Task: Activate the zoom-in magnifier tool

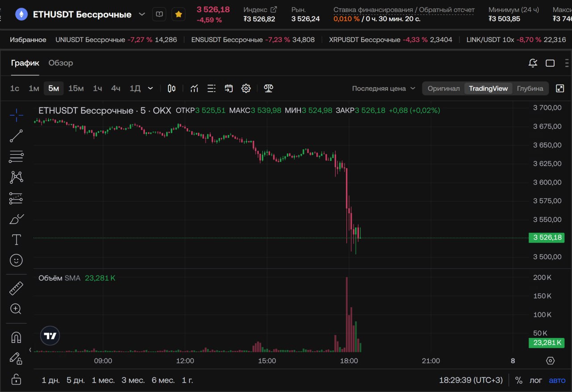Action: pyautogui.click(x=16, y=309)
